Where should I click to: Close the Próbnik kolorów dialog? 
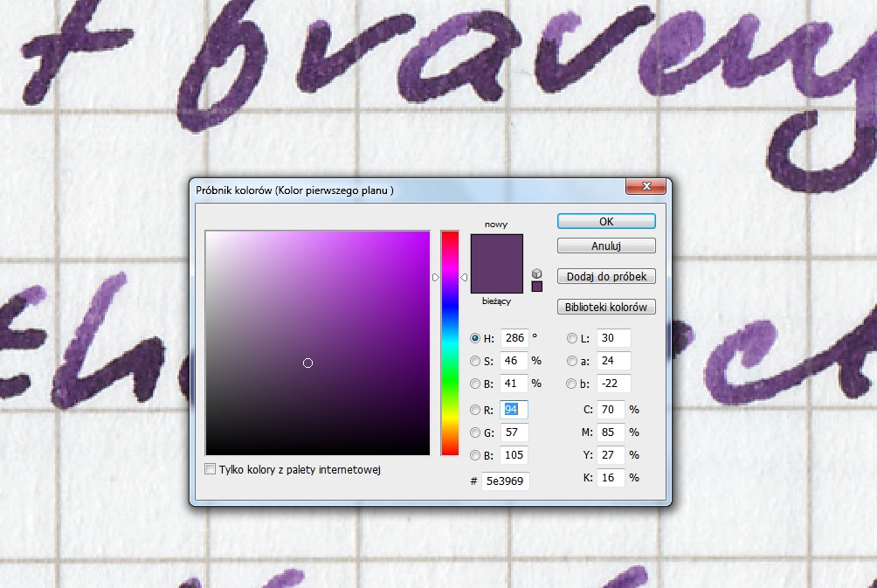coord(647,187)
